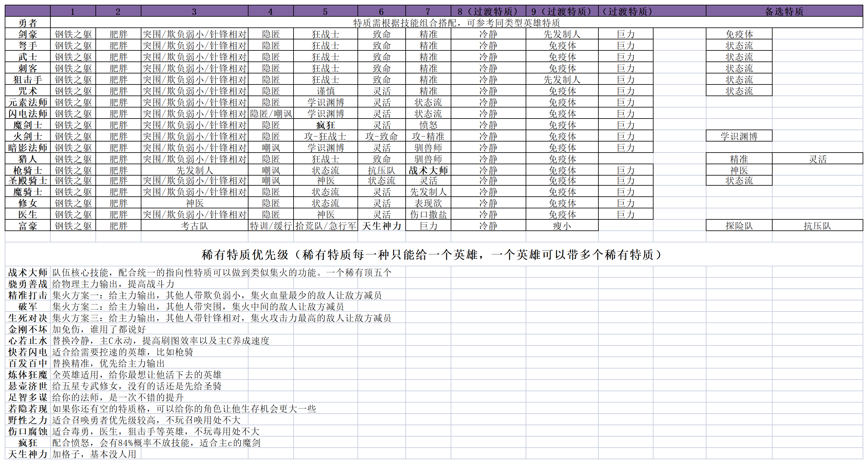Select the 火剑士 row label
Image resolution: width=868 pixels, height=464 pixels.
coord(28,136)
